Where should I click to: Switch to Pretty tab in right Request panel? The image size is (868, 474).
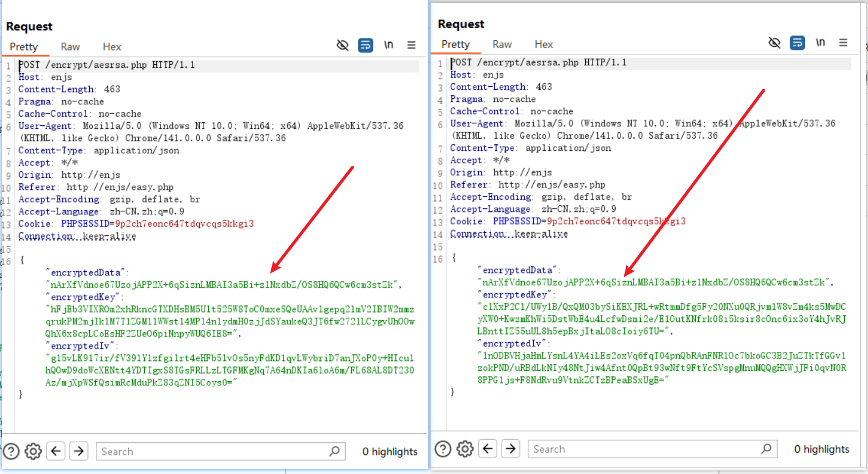click(456, 44)
